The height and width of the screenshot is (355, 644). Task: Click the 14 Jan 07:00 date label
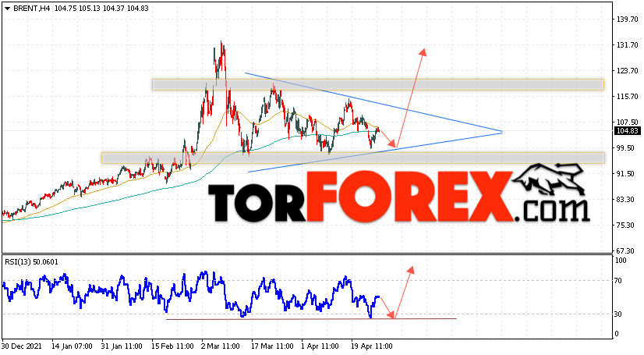72,346
